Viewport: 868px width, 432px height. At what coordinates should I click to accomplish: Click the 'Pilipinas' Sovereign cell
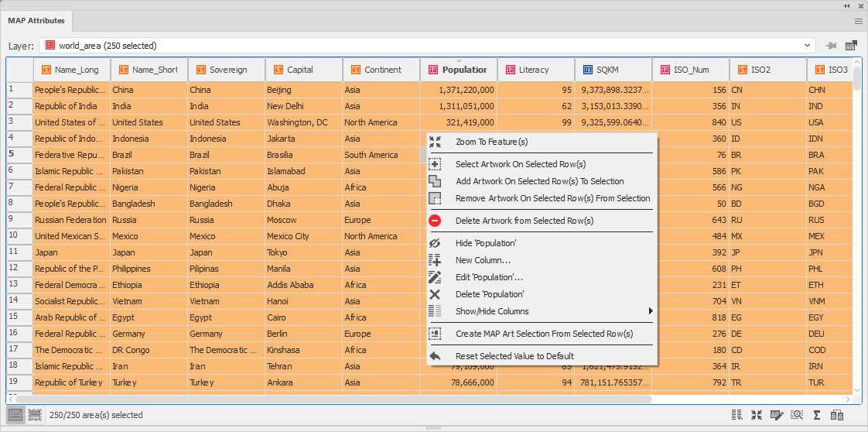[227, 269]
